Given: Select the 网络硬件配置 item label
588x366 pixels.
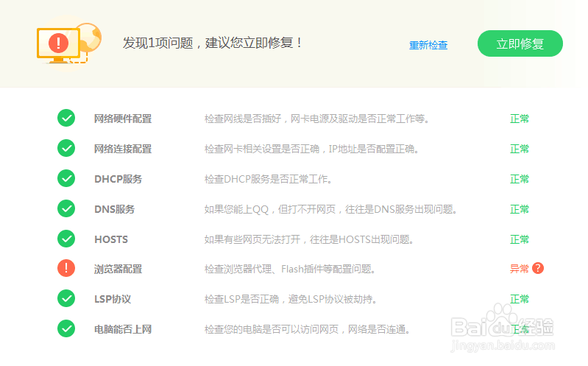Looking at the screenshot, I should (123, 119).
